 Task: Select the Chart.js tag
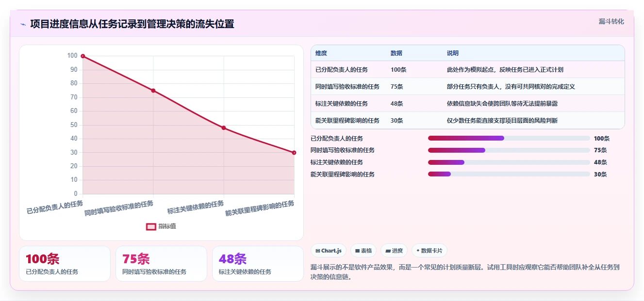tap(329, 251)
